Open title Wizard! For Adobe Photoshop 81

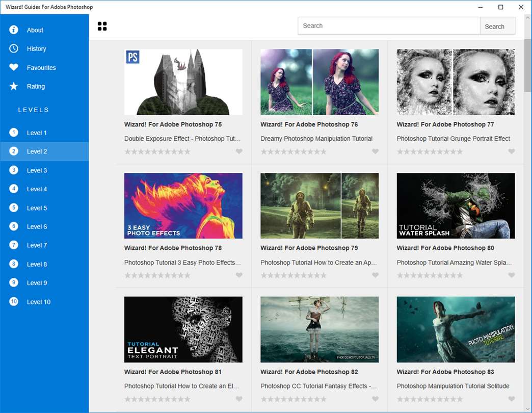pyautogui.click(x=173, y=372)
